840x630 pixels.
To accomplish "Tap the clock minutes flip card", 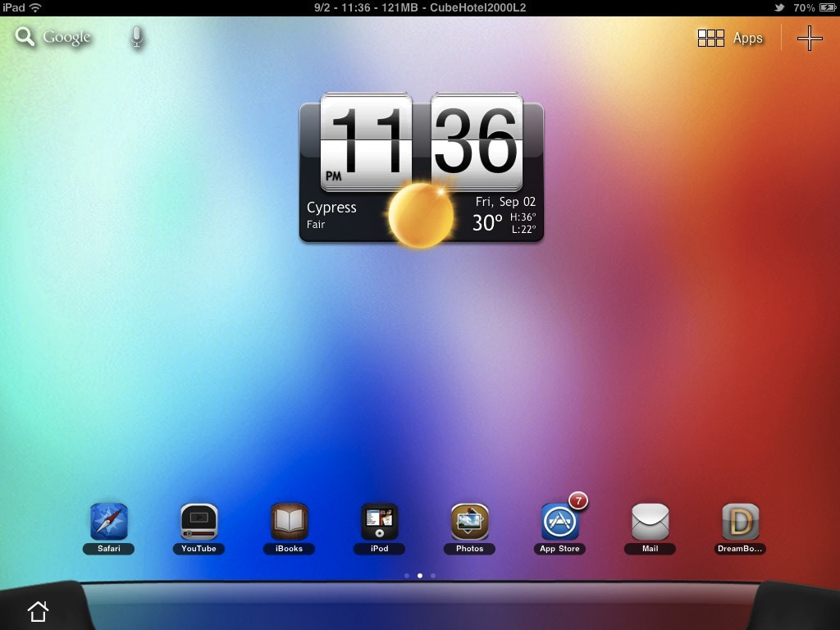I will [477, 142].
